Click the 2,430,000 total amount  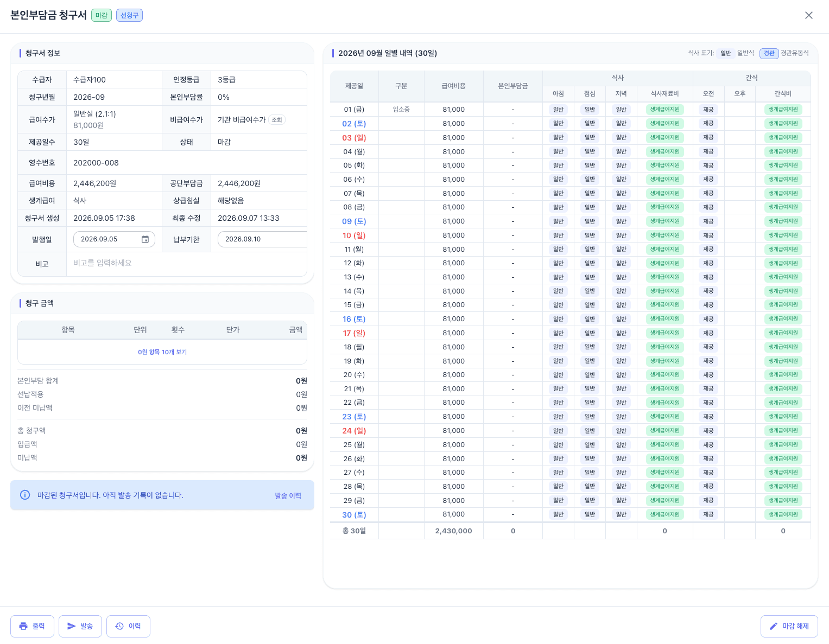[453, 531]
